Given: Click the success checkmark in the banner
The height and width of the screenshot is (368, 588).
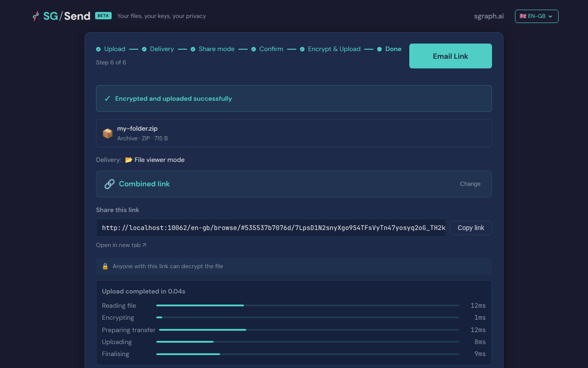Looking at the screenshot, I should click(107, 98).
